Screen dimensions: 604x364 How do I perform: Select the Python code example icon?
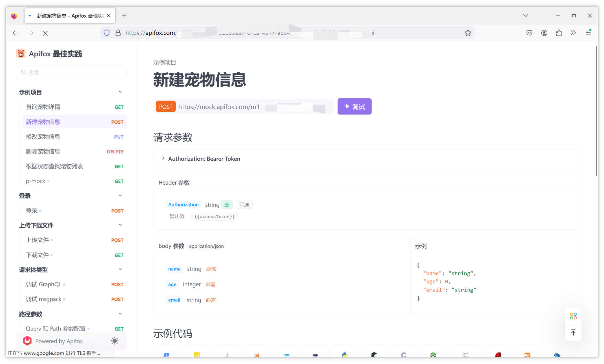[x=345, y=355]
